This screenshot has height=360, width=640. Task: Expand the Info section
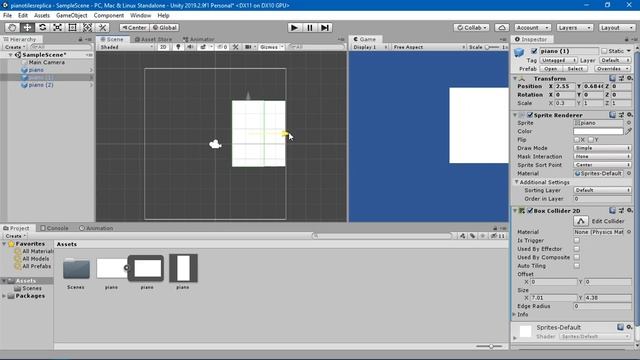515,315
